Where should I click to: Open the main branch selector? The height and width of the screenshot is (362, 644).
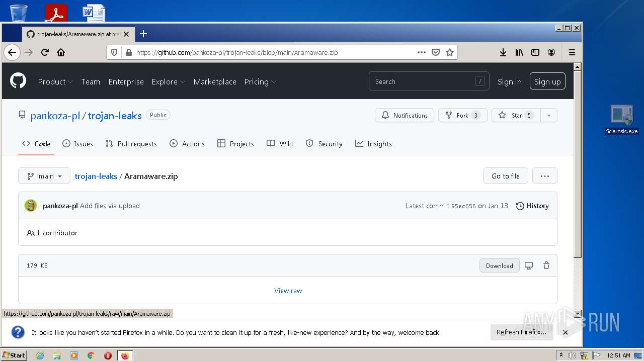tap(44, 176)
